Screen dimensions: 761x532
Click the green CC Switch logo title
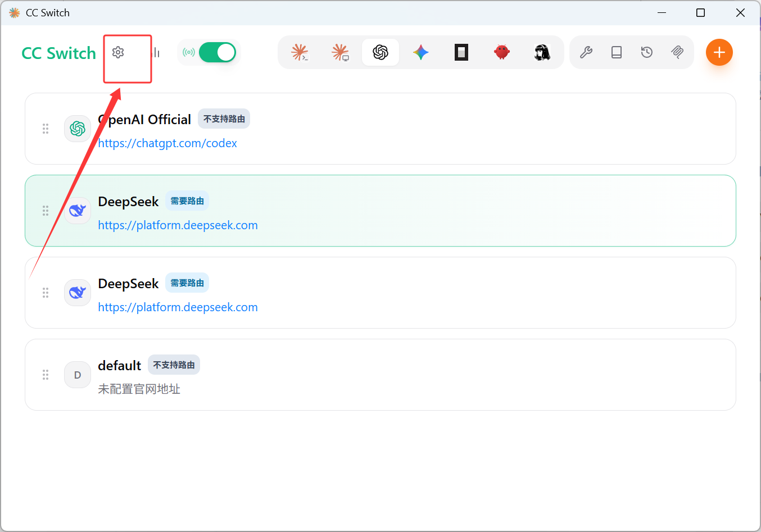58,53
